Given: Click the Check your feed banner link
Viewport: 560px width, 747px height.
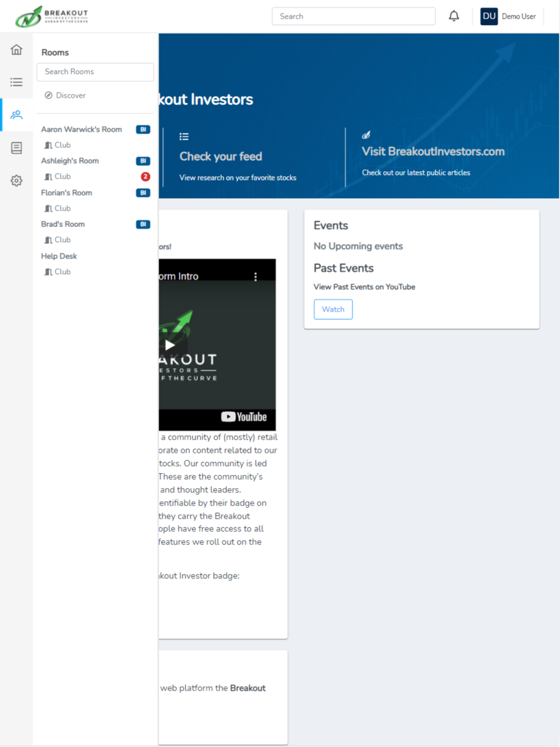Looking at the screenshot, I should [221, 156].
